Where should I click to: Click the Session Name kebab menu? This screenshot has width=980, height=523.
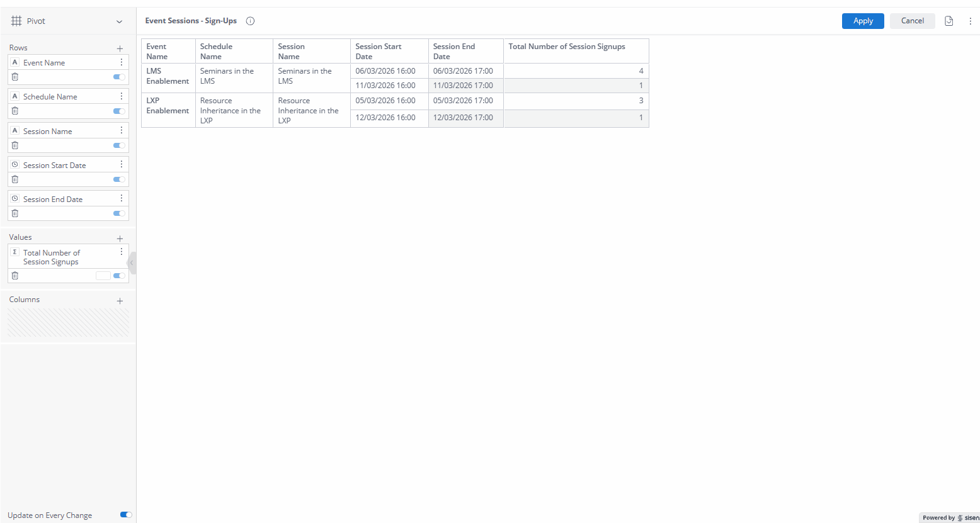pyautogui.click(x=122, y=130)
